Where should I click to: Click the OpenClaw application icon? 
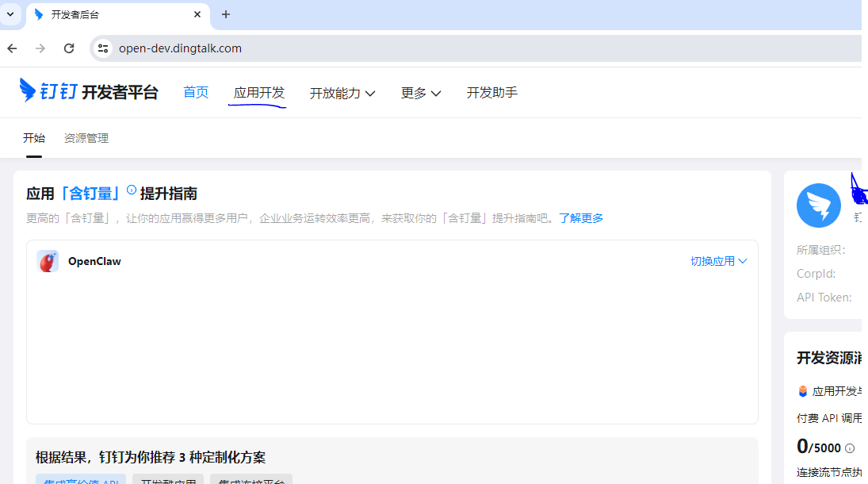[x=48, y=260]
